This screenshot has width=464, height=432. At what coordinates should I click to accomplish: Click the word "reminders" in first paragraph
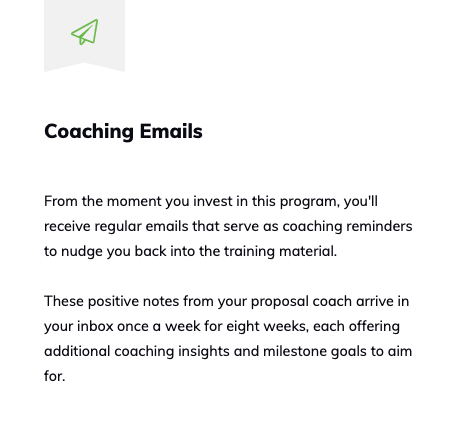379,226
